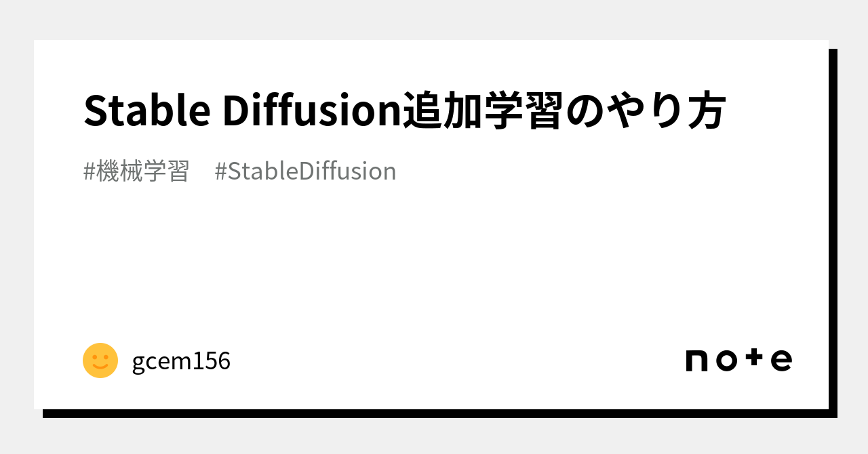Image resolution: width=868 pixels, height=454 pixels.
Task: Visit the gcem156 author name
Action: [x=181, y=361]
